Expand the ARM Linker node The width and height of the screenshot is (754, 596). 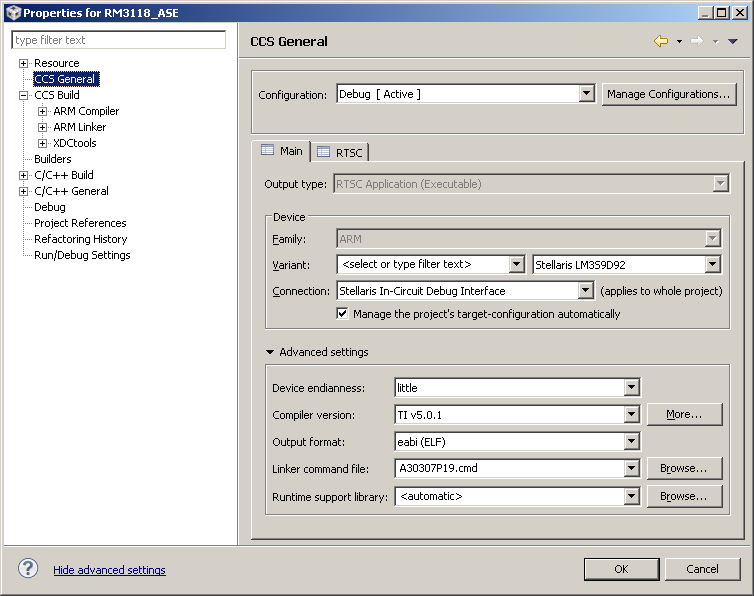click(x=42, y=127)
